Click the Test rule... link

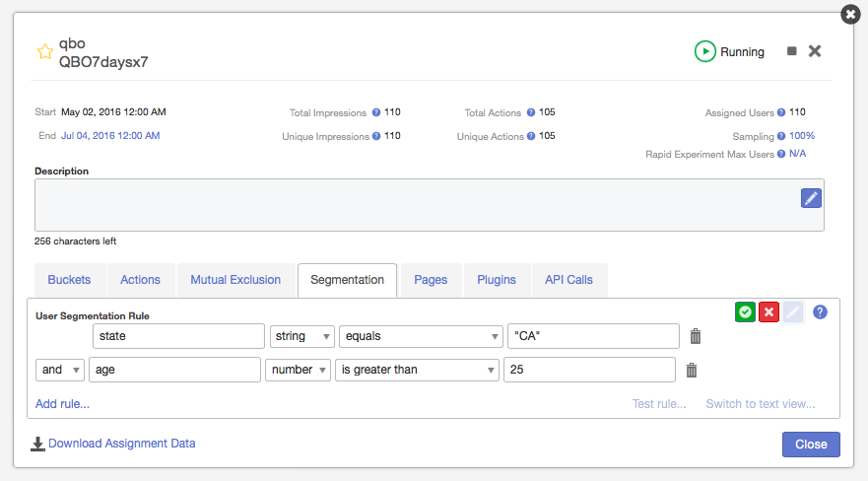[659, 404]
